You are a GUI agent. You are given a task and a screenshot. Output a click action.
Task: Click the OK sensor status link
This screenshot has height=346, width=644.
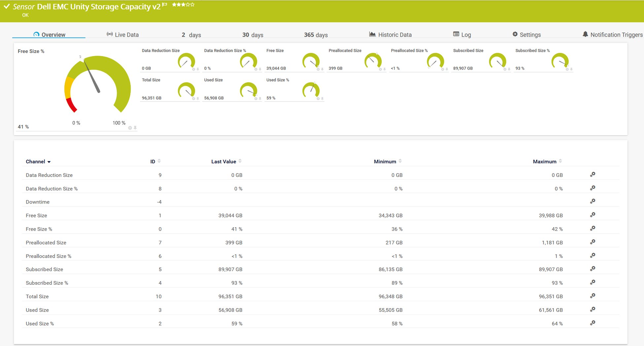pos(25,15)
